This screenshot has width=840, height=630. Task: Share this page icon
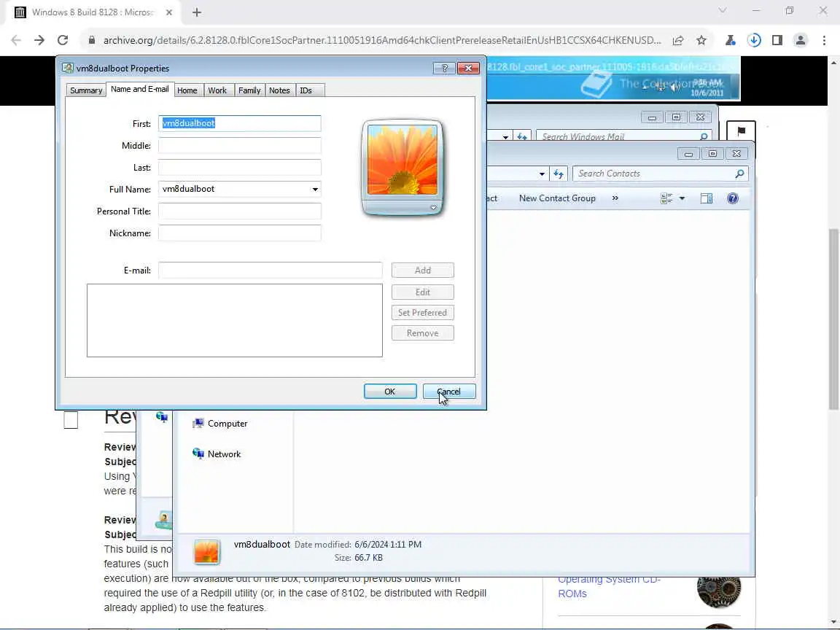point(677,40)
